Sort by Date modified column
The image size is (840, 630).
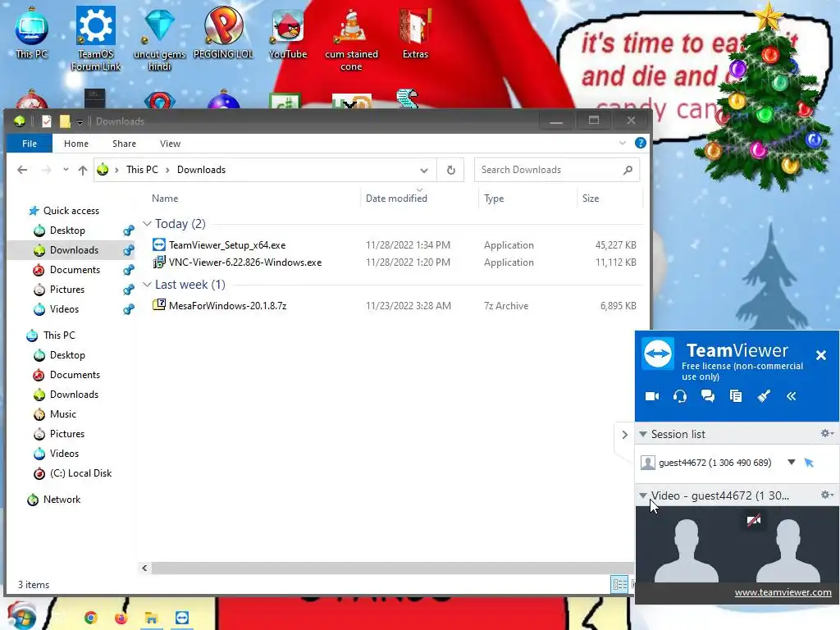click(396, 199)
